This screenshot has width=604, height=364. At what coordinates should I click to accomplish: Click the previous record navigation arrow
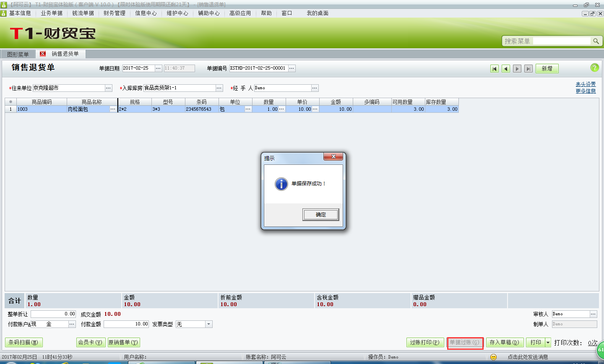[506, 68]
